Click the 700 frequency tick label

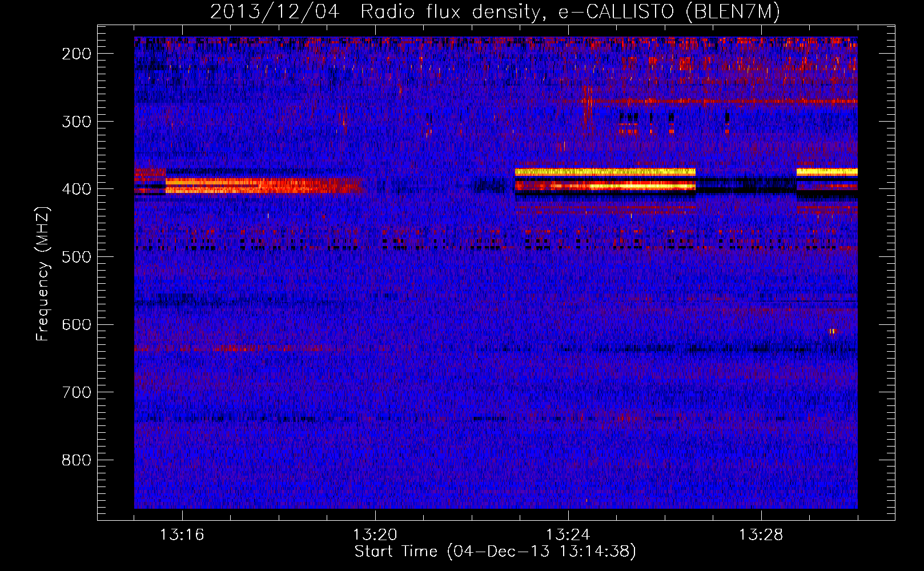[77, 392]
